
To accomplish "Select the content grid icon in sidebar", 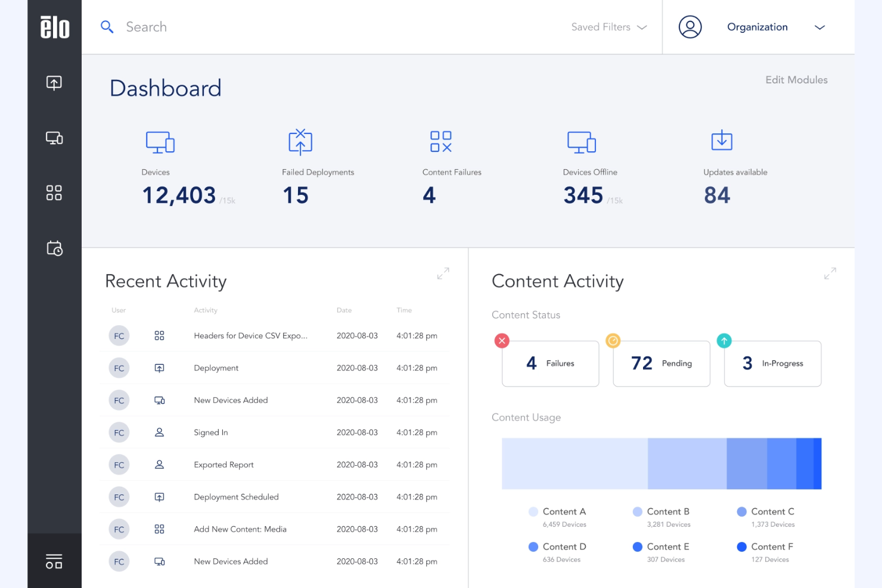I will (x=54, y=193).
